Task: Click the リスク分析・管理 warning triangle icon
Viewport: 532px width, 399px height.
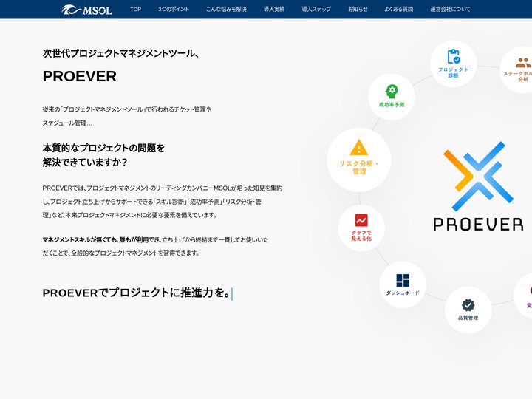Action: (358, 147)
